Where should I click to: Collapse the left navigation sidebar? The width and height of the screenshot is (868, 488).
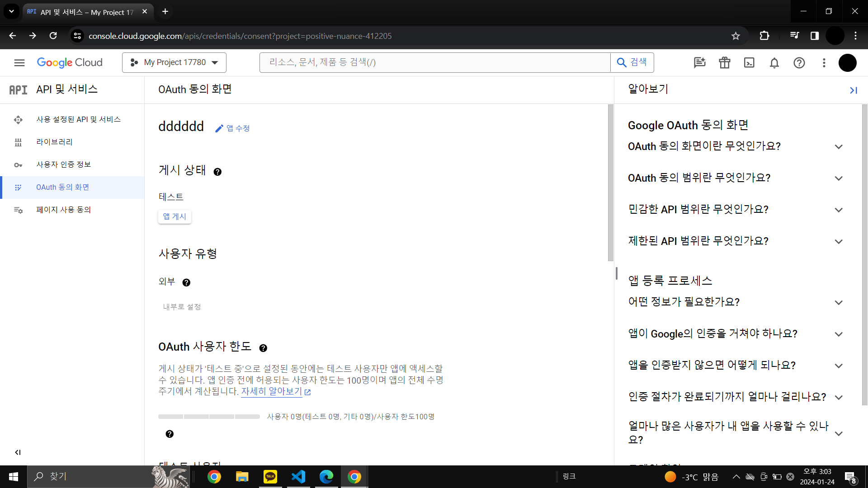18,452
